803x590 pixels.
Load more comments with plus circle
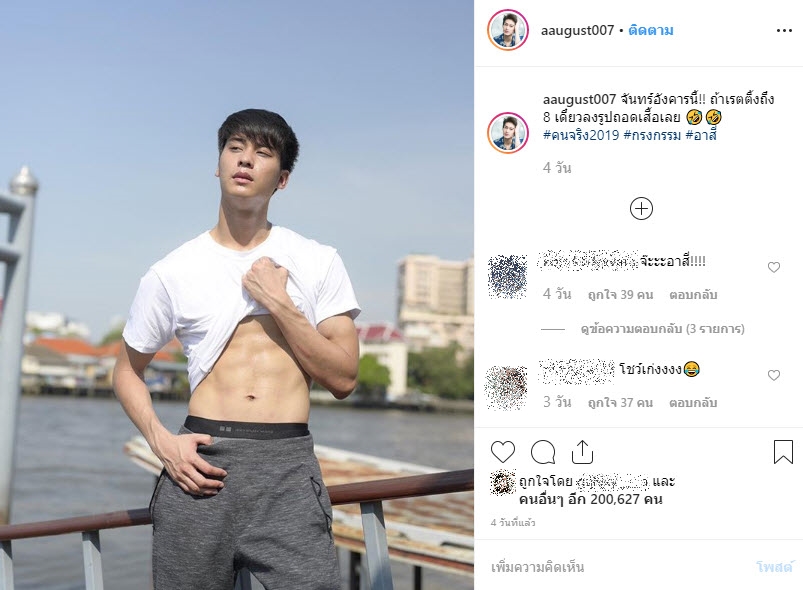[641, 208]
